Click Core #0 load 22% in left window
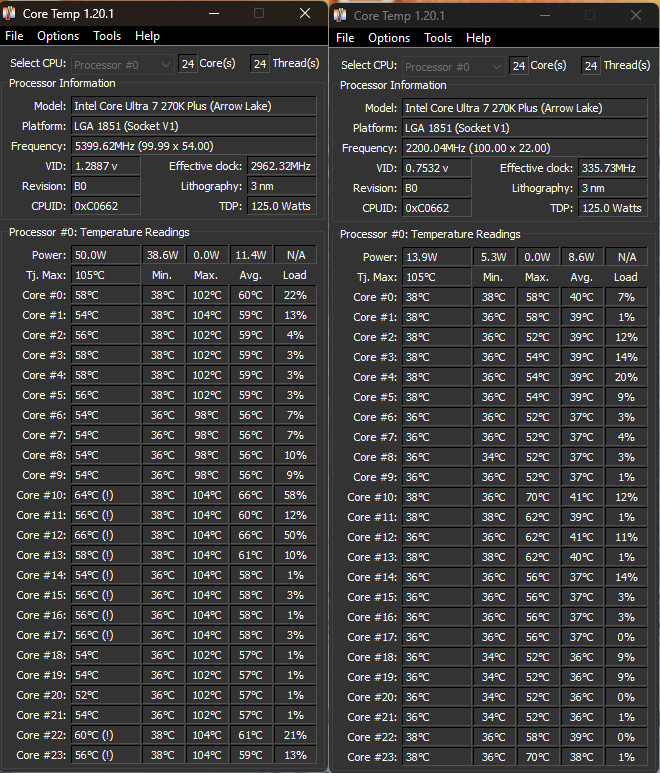The image size is (660, 773). 295,295
